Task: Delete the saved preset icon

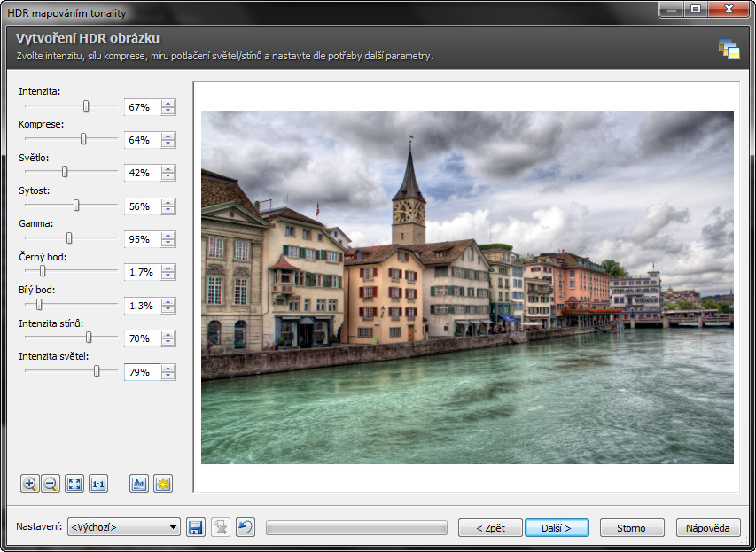Action: click(x=221, y=527)
